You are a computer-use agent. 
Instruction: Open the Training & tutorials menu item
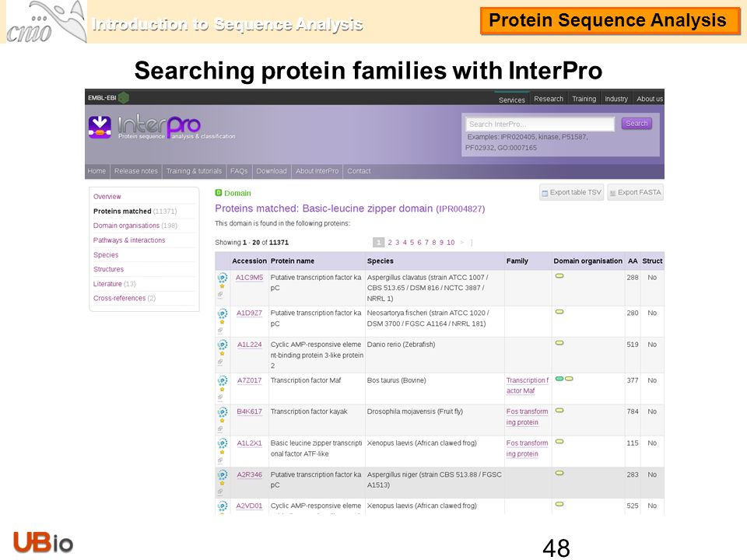coord(194,171)
